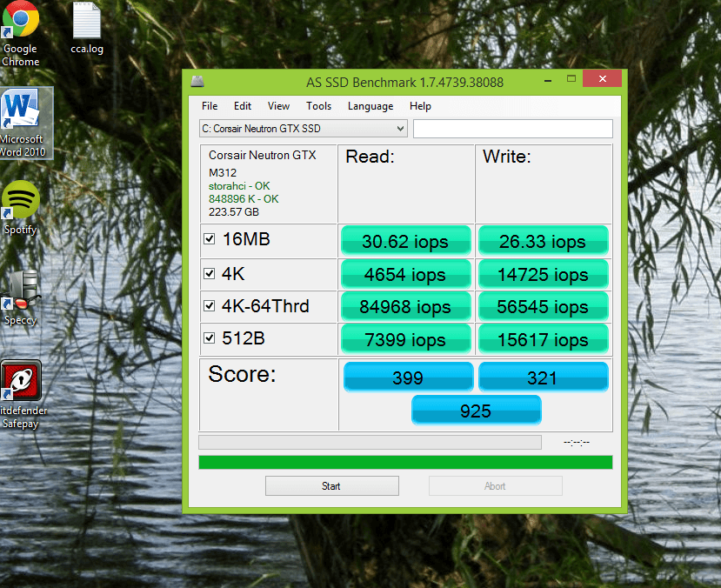This screenshot has width=721, height=588.
Task: Click the green overall progress bar
Action: pyautogui.click(x=405, y=462)
